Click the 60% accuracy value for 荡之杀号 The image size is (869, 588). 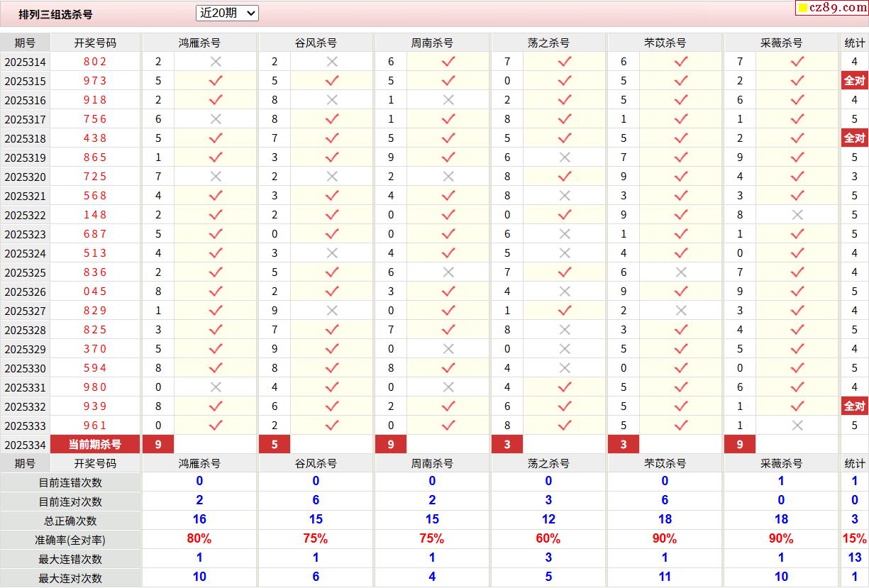click(x=548, y=539)
